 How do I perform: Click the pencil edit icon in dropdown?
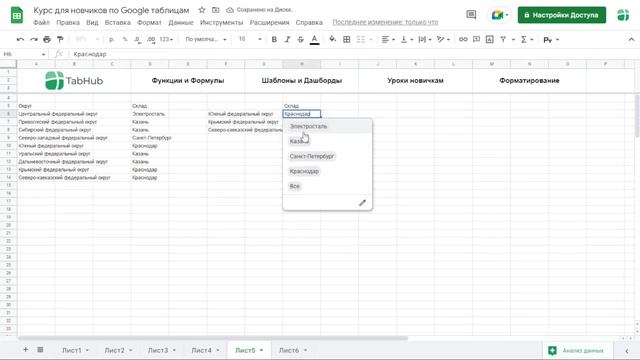pos(362,203)
